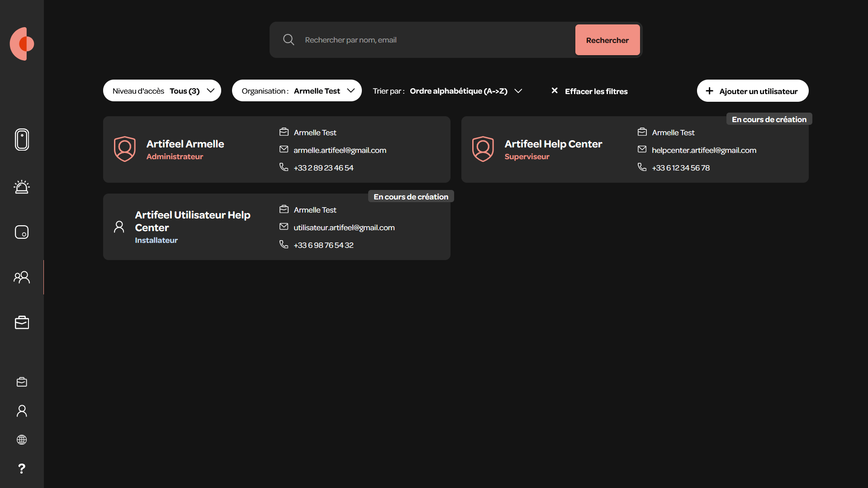This screenshot has width=868, height=488.
Task: Open the alarm siren icon in sidebar
Action: (x=22, y=187)
